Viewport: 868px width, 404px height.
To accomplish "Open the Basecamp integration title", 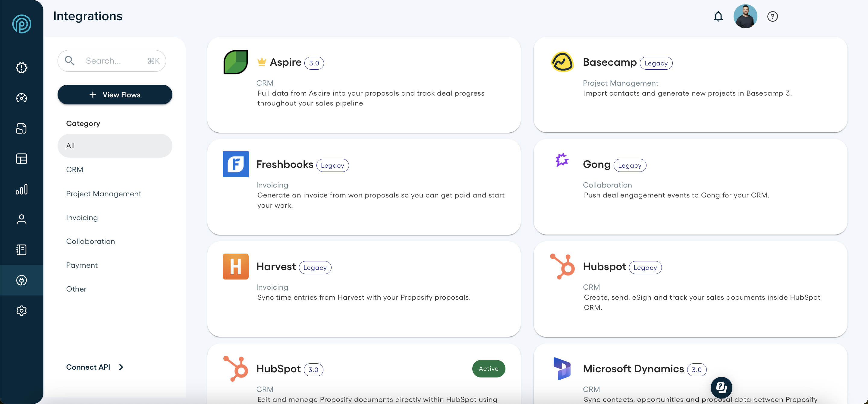I will (609, 62).
